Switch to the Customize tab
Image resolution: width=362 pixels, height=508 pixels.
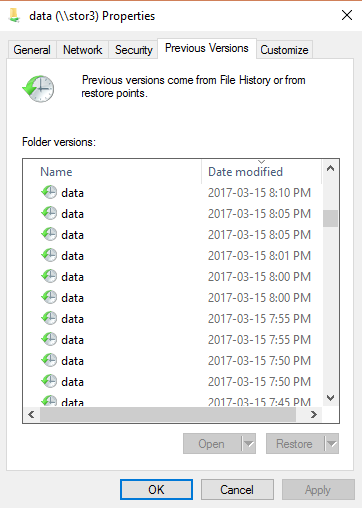[284, 50]
